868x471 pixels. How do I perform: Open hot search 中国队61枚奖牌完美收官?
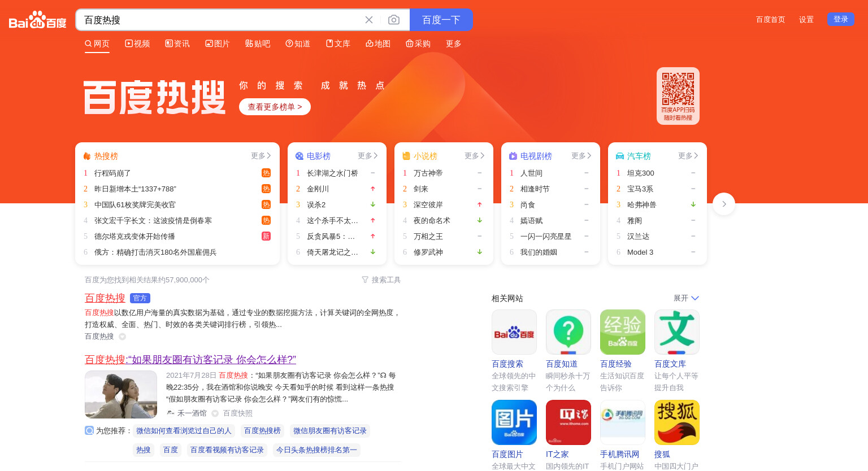[135, 205]
